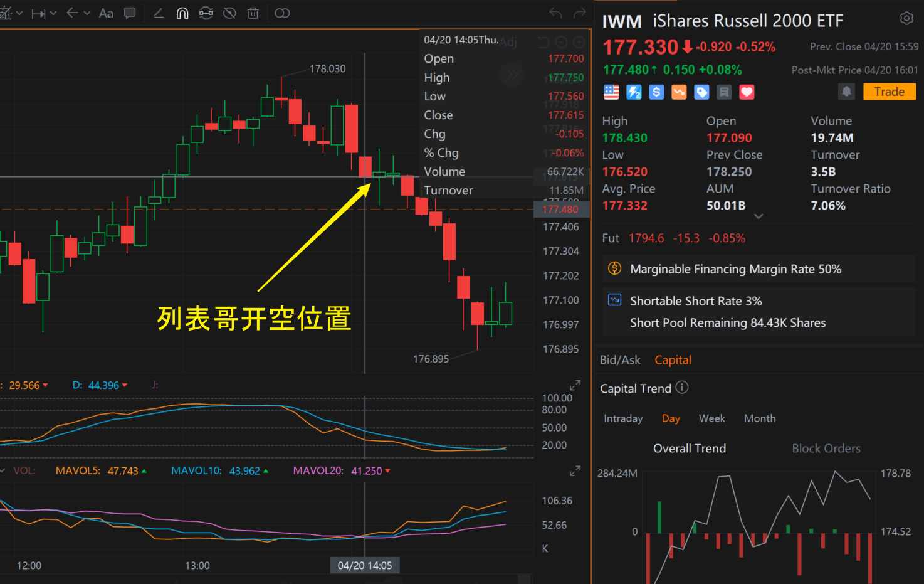
Task: Click the gray notes bookmark icon
Action: [724, 92]
